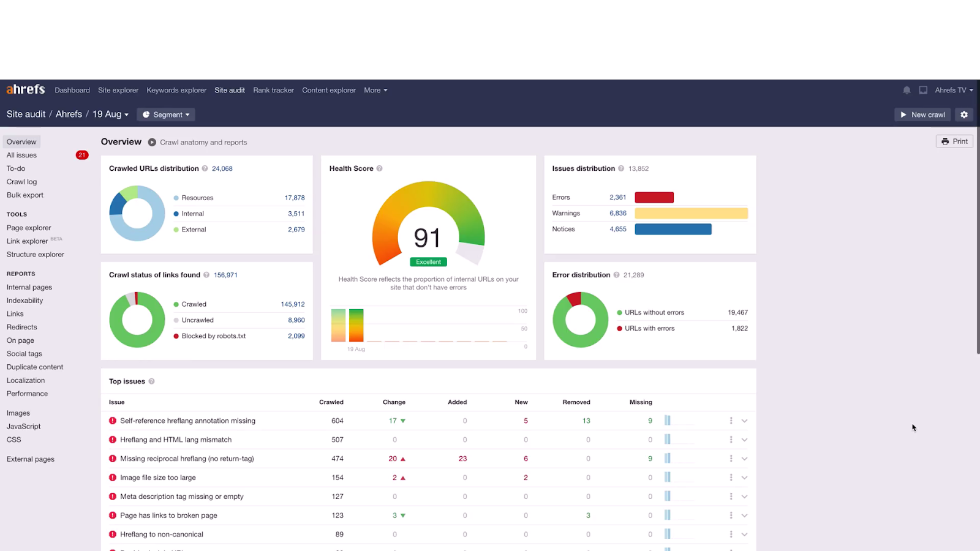Open the More menu

point(375,90)
